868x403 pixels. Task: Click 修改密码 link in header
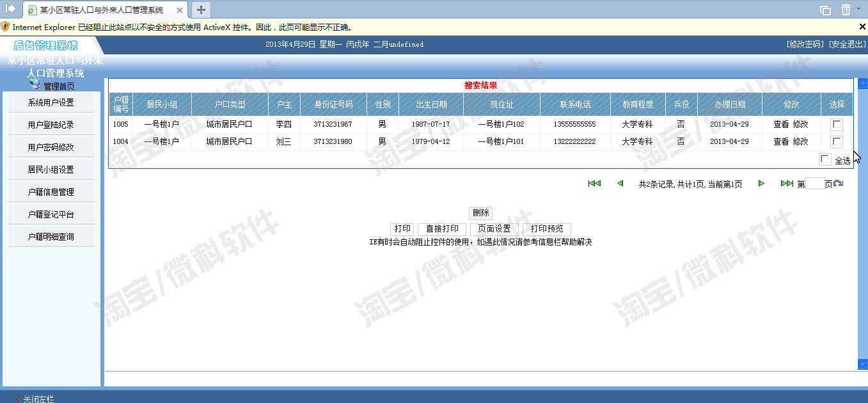[x=805, y=44]
